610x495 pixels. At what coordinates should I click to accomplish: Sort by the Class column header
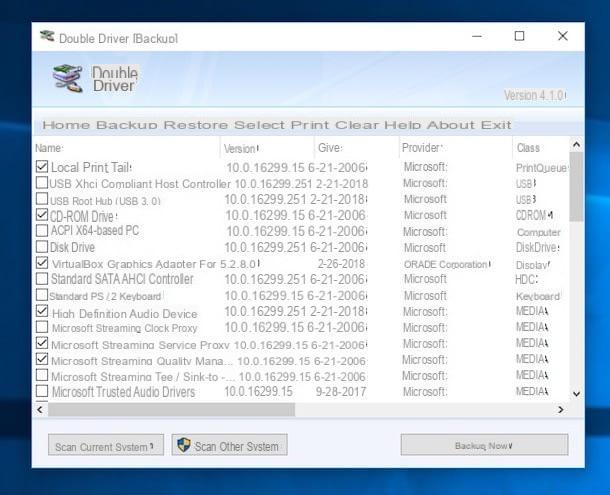(541, 148)
